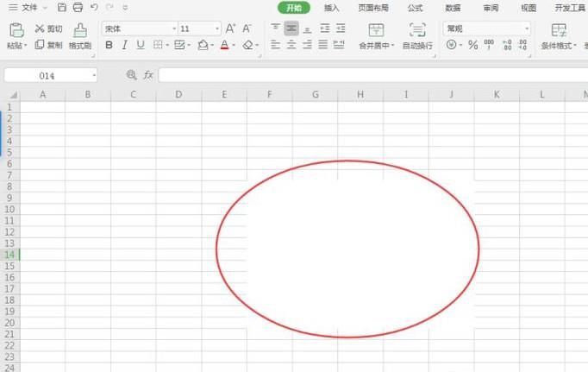Switch to the 视图 ribbon tab
The image size is (588, 372).
(529, 8)
